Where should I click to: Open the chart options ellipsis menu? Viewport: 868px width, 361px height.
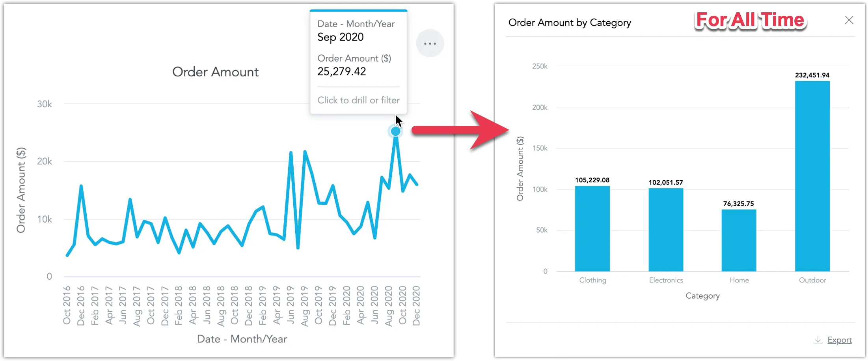430,43
